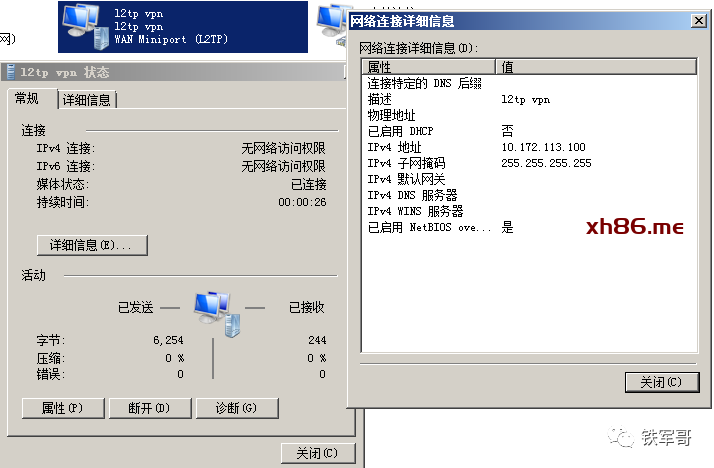Open the 详细信息 tab
The height and width of the screenshot is (468, 714).
88,100
